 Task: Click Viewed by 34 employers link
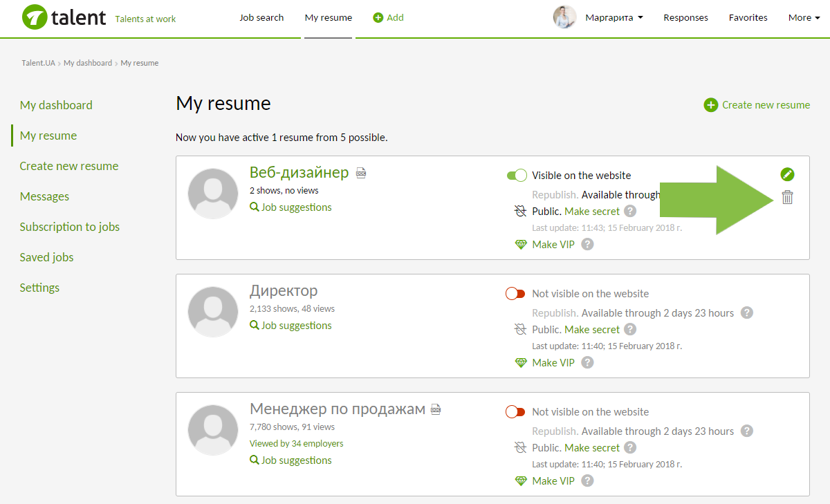click(x=296, y=444)
